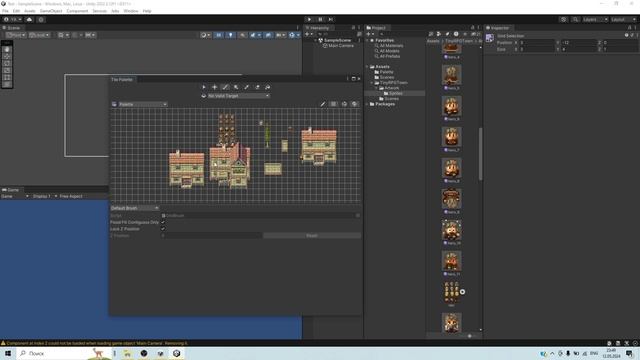The height and width of the screenshot is (360, 640).
Task: Select the Transform tool in Scene toolbar
Action: pyautogui.click(x=7, y=84)
